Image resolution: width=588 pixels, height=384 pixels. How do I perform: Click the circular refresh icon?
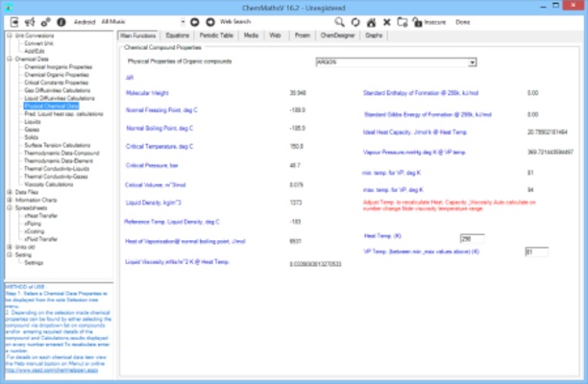[355, 22]
